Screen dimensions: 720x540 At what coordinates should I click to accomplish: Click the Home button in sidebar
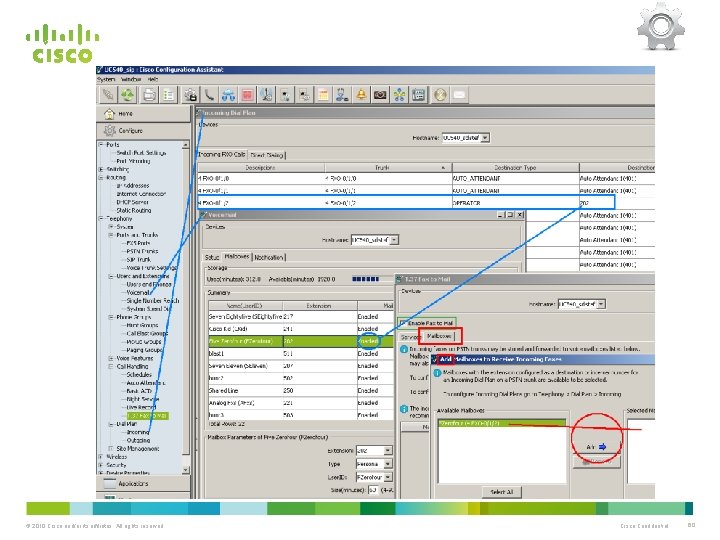click(143, 113)
